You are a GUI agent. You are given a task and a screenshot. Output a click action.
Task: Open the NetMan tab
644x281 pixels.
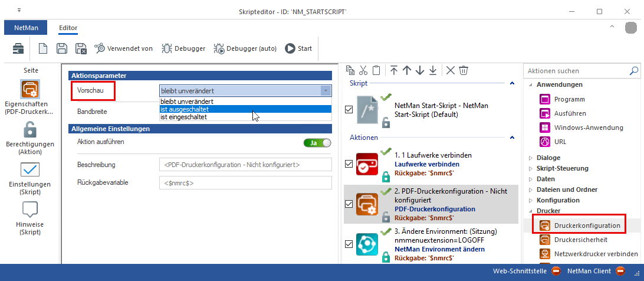[27, 28]
